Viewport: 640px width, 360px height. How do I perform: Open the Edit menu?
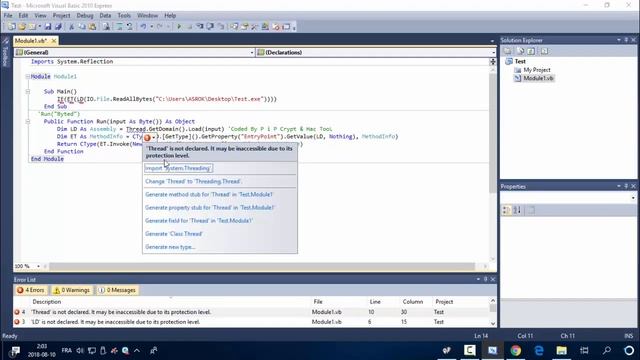[23, 16]
